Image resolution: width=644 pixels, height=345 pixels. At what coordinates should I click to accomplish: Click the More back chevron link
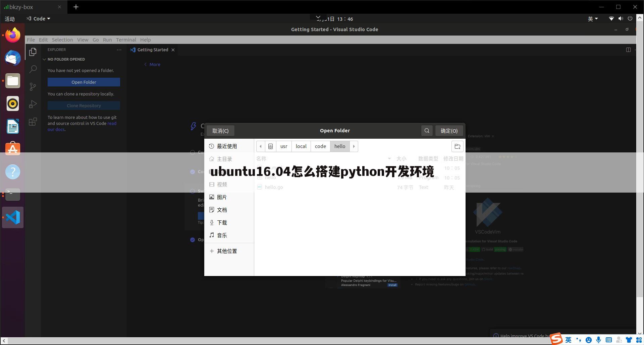pyautogui.click(x=152, y=64)
